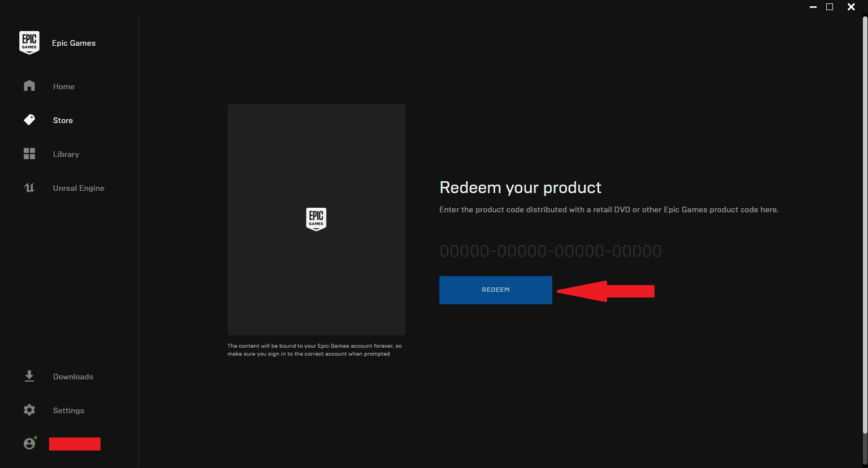This screenshot has height=468, width=868.
Task: Click the Epic Games product placeholder image
Action: (316, 220)
